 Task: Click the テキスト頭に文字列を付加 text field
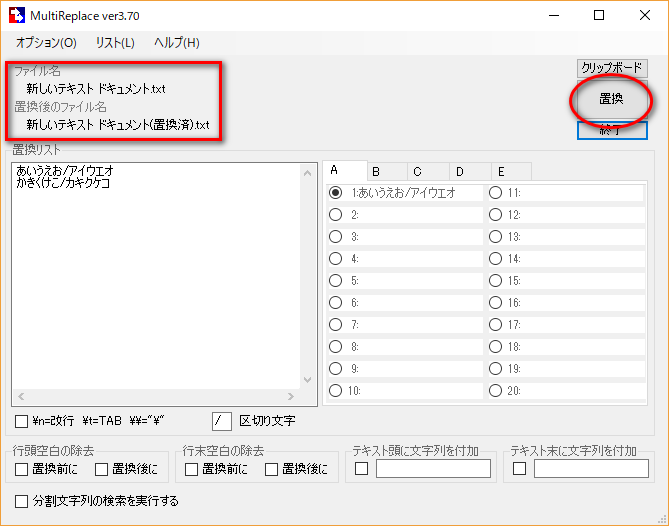point(434,469)
